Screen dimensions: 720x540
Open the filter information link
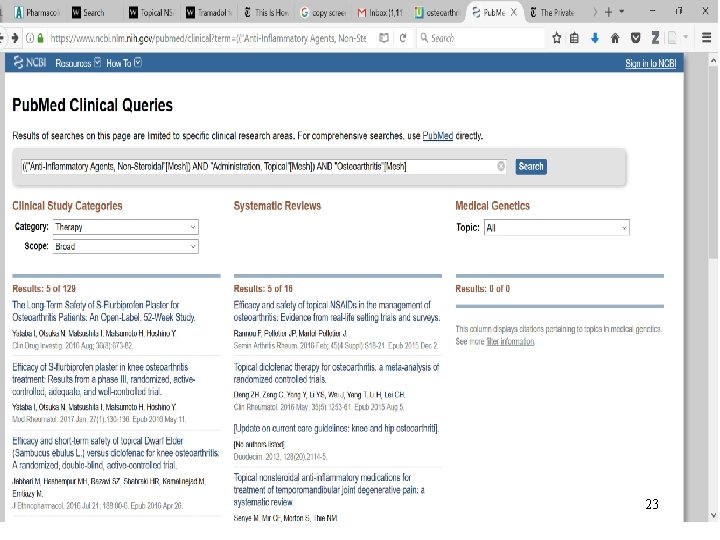510,342
